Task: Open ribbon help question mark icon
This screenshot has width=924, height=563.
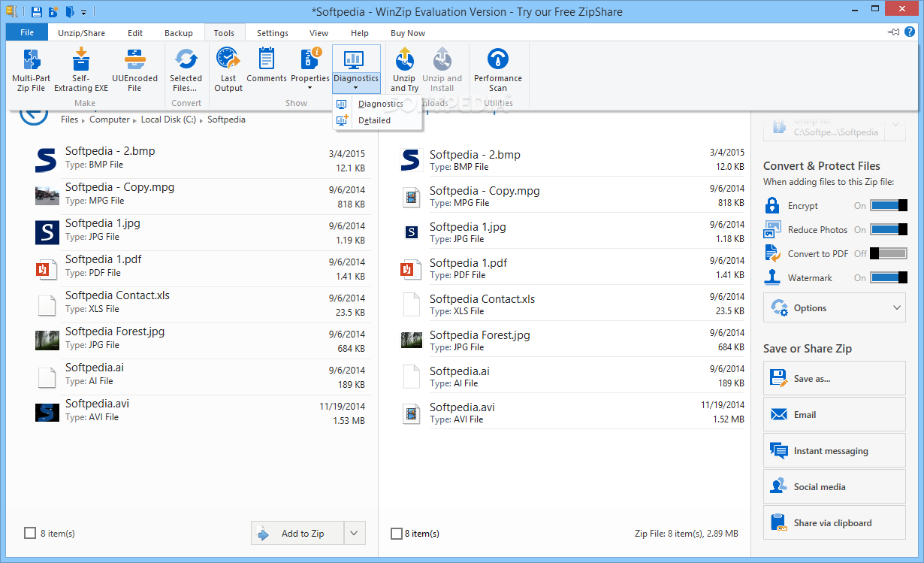Action: pyautogui.click(x=911, y=32)
